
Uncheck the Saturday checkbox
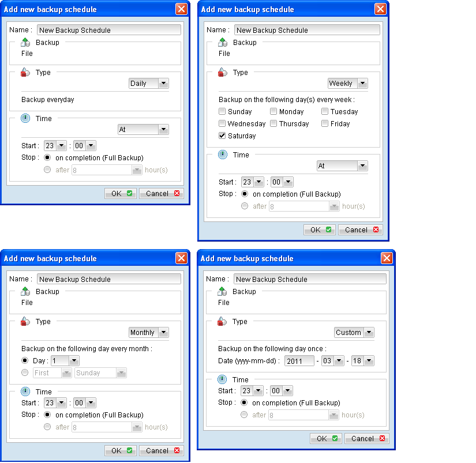(x=222, y=135)
